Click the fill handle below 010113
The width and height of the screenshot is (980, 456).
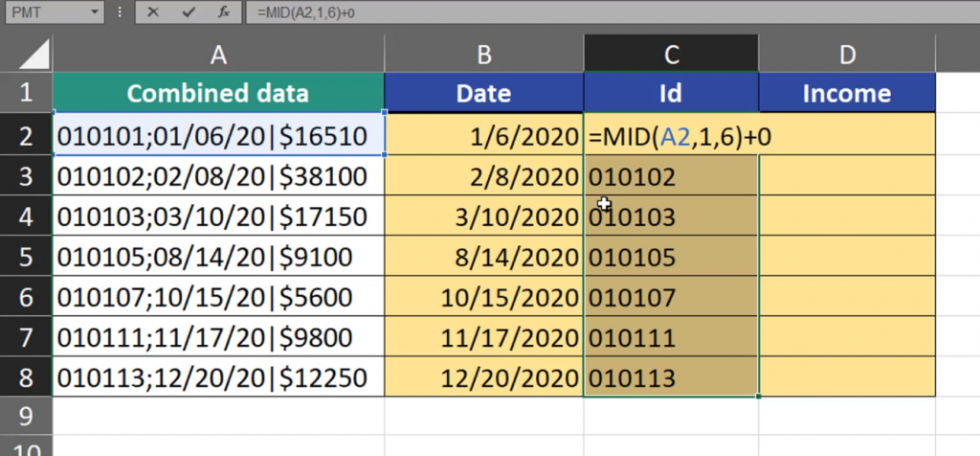coord(758,396)
